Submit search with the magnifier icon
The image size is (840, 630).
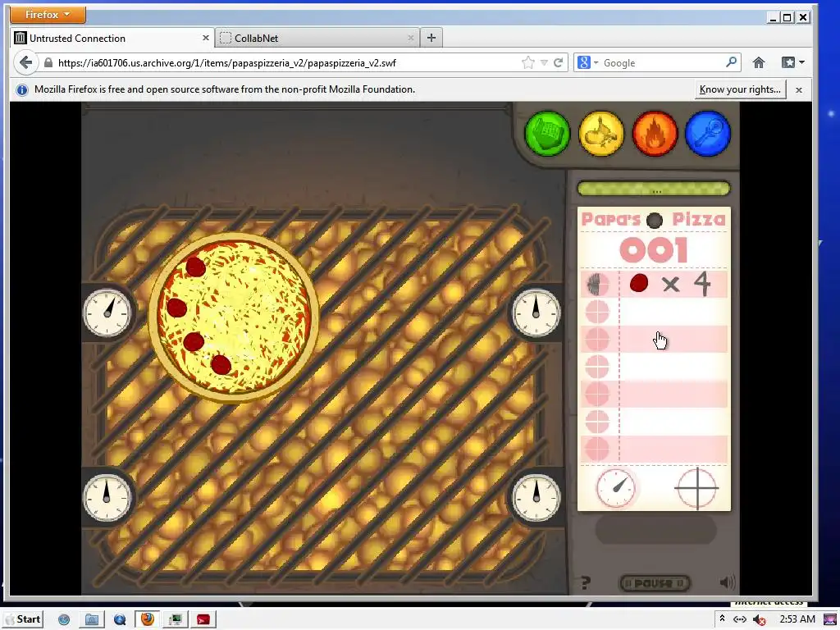[x=731, y=62]
